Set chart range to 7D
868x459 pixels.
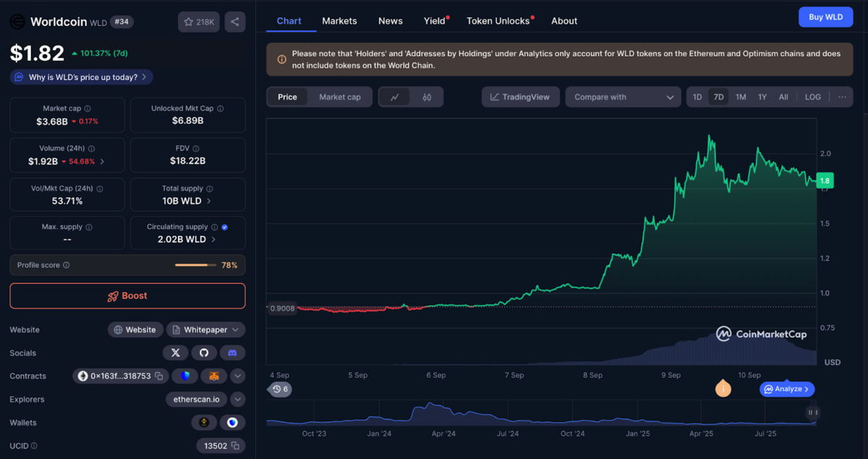click(718, 97)
